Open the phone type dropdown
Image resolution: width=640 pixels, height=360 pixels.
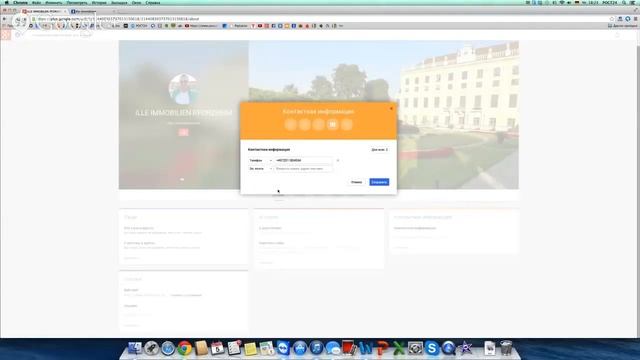pyautogui.click(x=260, y=160)
